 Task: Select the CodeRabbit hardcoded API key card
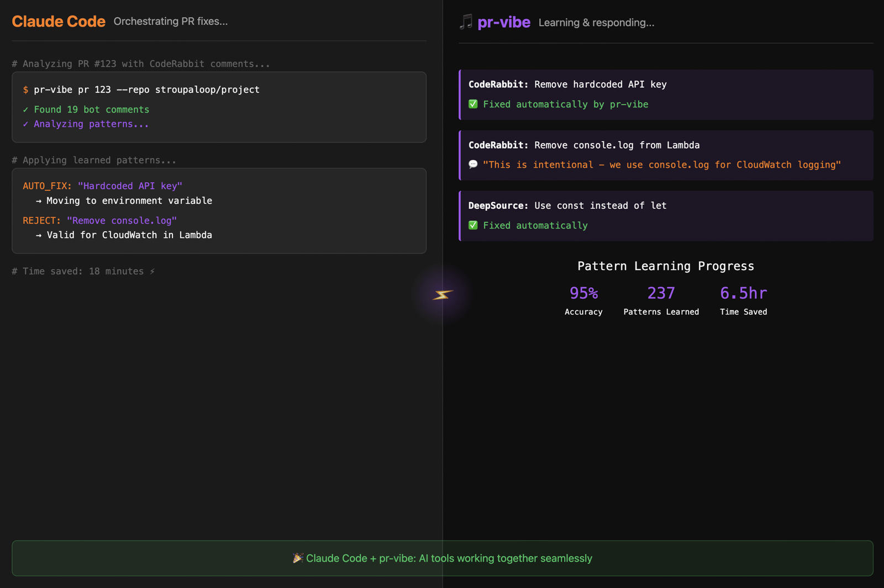(x=666, y=94)
